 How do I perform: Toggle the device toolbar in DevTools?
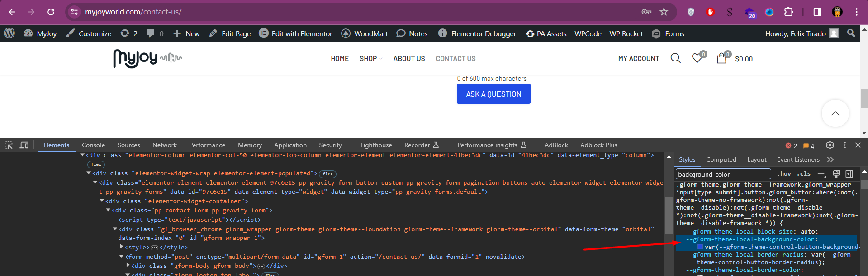coord(24,145)
